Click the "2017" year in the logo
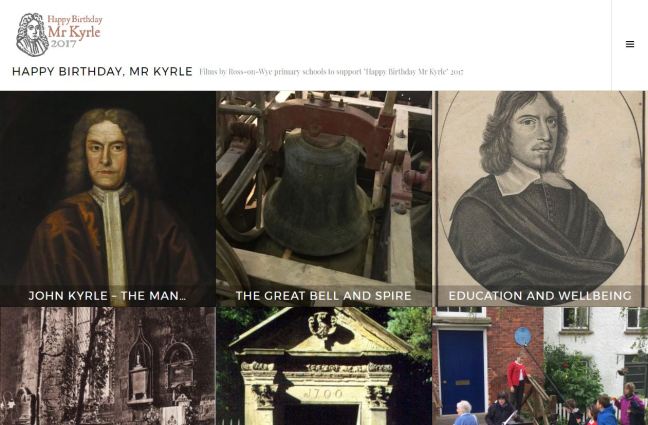The image size is (648, 425). point(63,44)
